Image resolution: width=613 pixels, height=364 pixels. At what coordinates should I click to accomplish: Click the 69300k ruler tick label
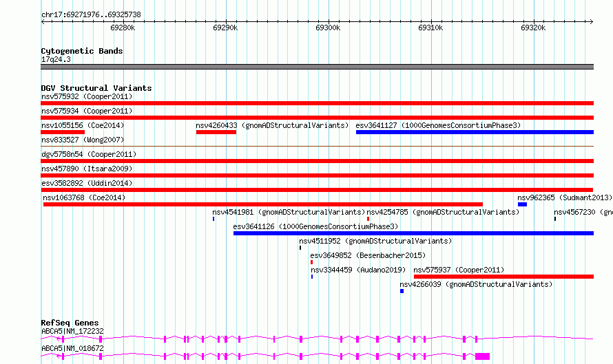point(328,28)
